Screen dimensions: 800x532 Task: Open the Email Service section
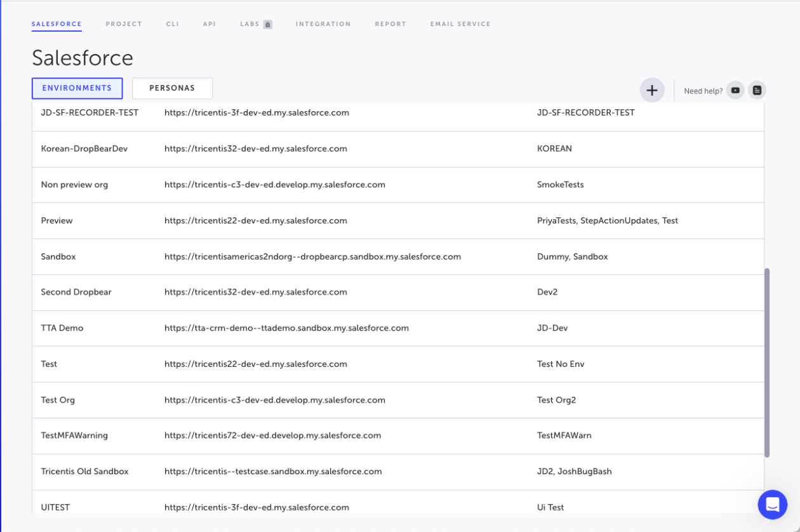460,24
